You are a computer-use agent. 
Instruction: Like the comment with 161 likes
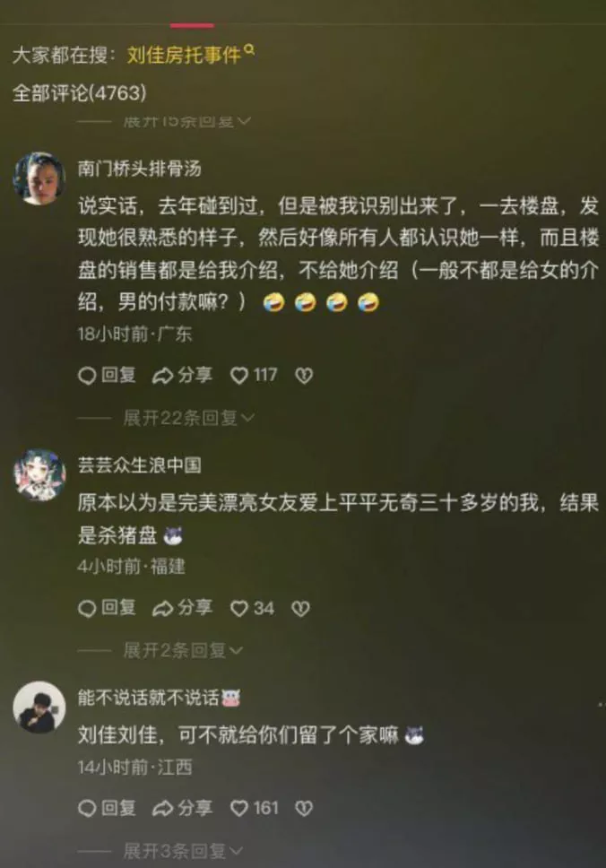coord(254,808)
